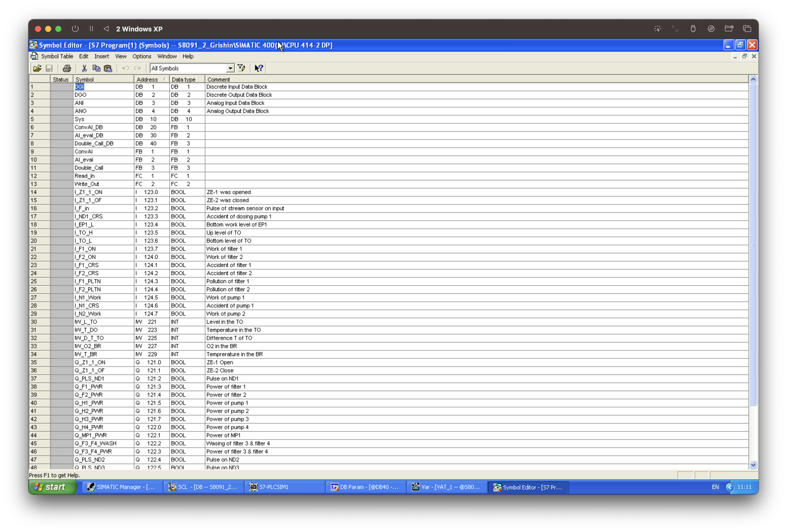This screenshot has height=532, width=787.
Task: Click the disc icon in VM title bar
Action: 711,29
